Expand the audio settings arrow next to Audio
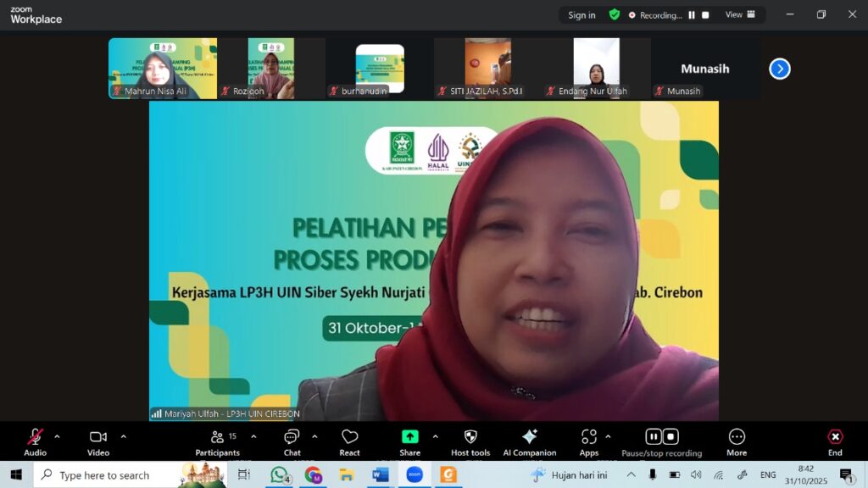The width and height of the screenshot is (868, 488). [57, 436]
